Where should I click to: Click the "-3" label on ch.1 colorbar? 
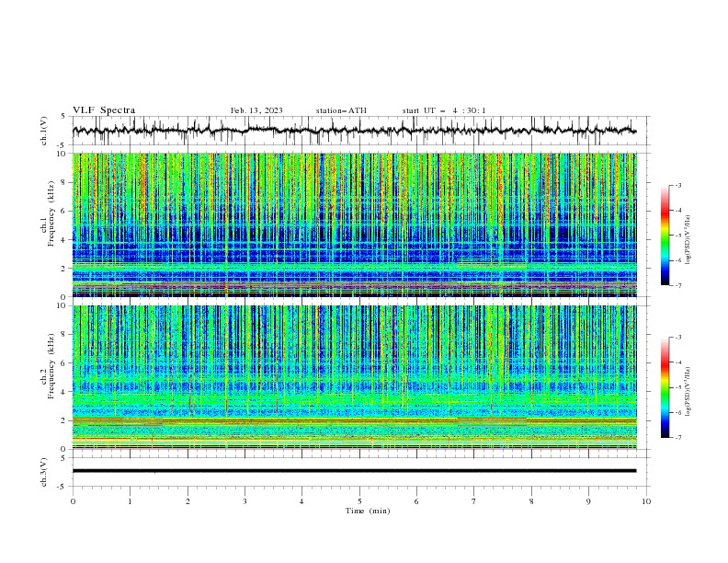(x=678, y=185)
